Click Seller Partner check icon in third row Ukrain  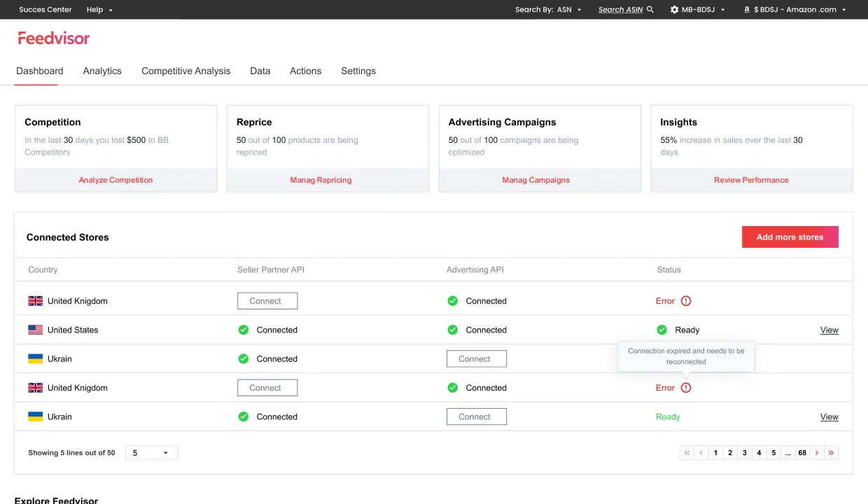tap(244, 358)
